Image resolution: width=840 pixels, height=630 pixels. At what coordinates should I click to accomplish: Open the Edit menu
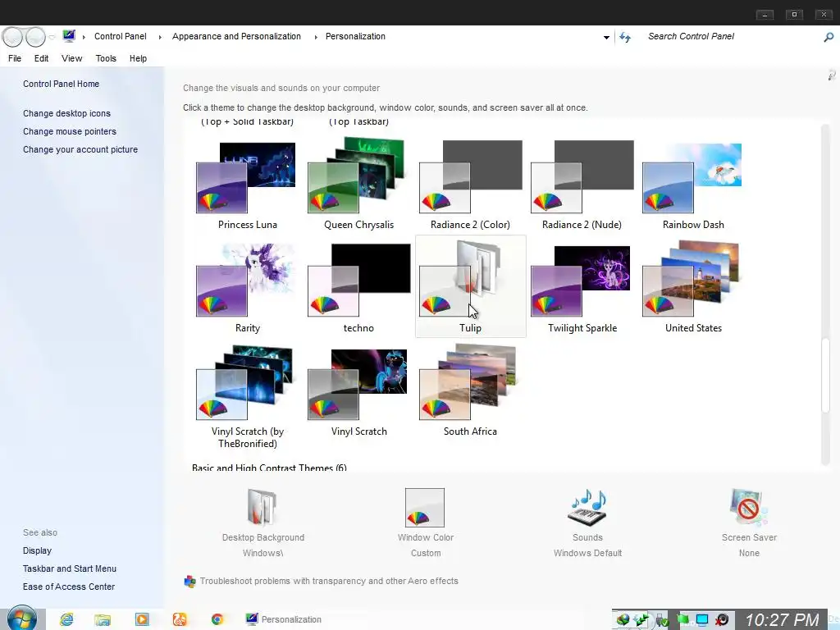coord(41,58)
